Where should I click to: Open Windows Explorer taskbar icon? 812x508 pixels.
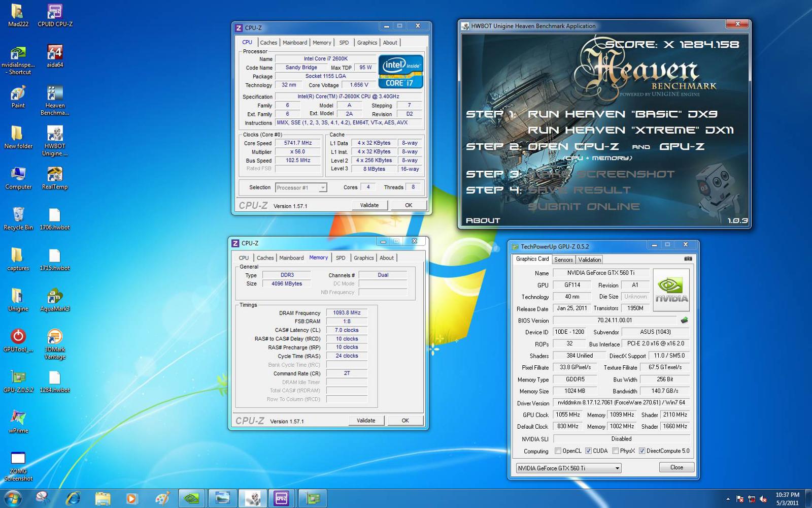point(103,498)
